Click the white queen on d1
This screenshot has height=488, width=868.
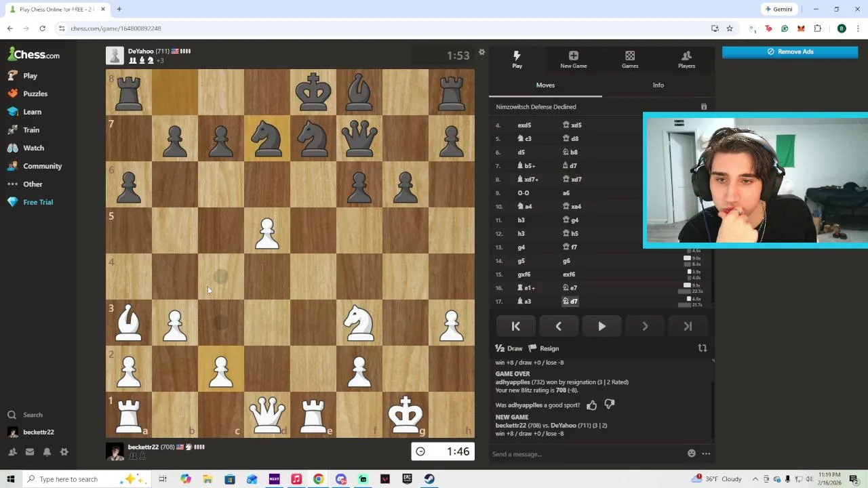pyautogui.click(x=267, y=415)
